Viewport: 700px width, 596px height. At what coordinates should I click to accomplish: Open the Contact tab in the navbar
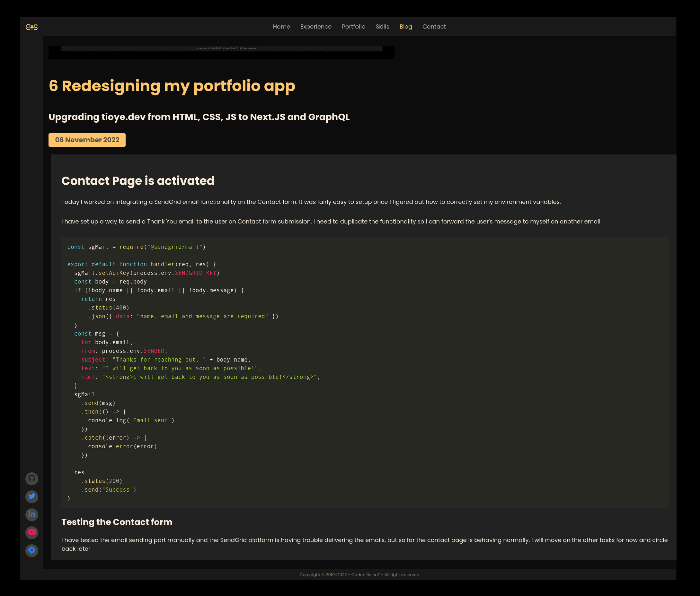pyautogui.click(x=434, y=26)
